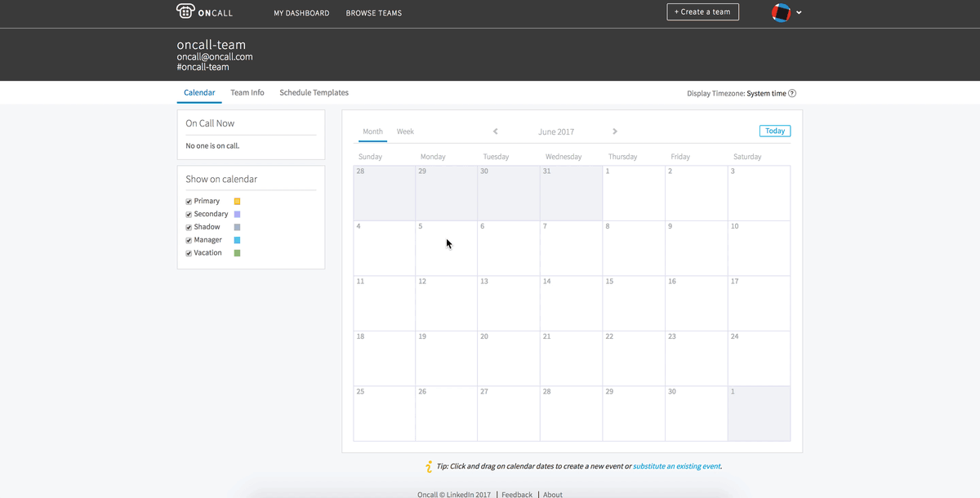Go to previous month with left arrow

[x=495, y=131]
